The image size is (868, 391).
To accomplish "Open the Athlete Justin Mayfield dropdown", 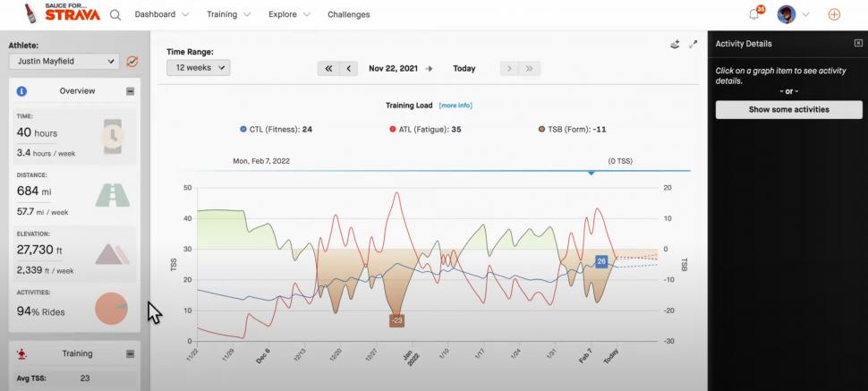I will coord(64,61).
